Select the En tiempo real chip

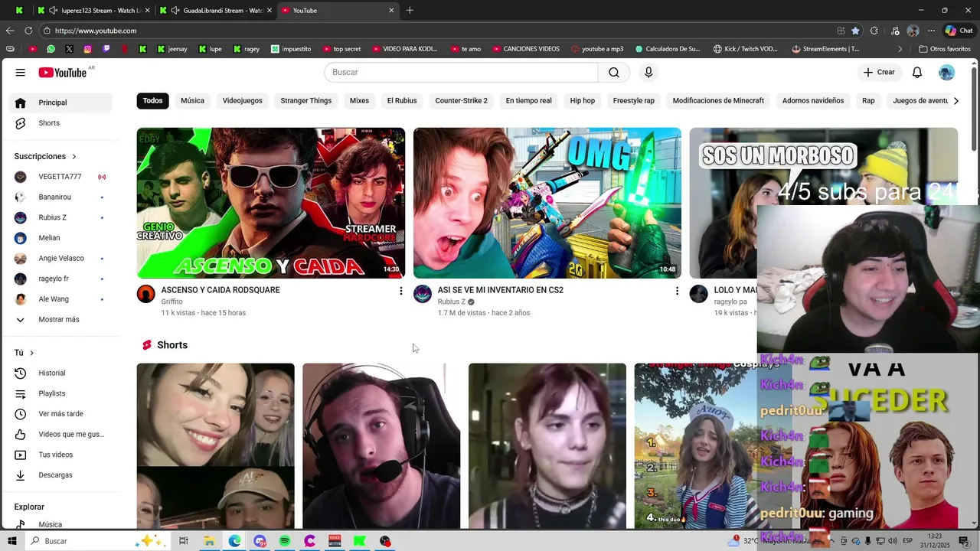tap(528, 100)
